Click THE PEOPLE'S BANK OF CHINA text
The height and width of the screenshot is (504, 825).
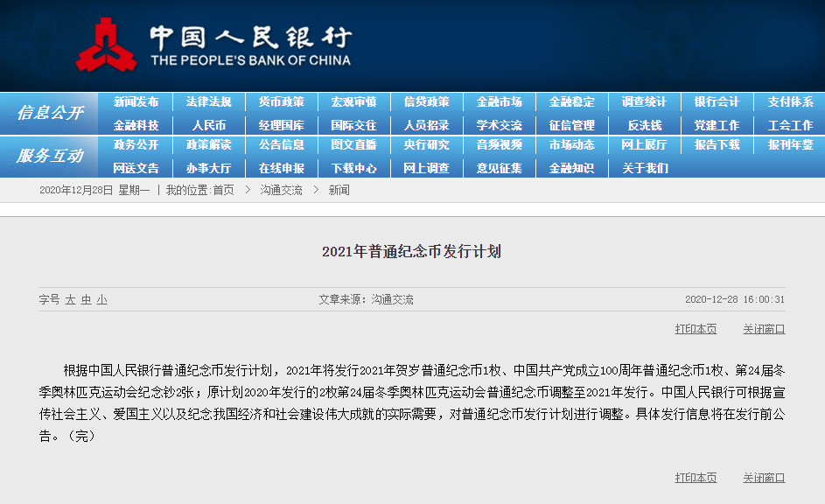tap(250, 60)
